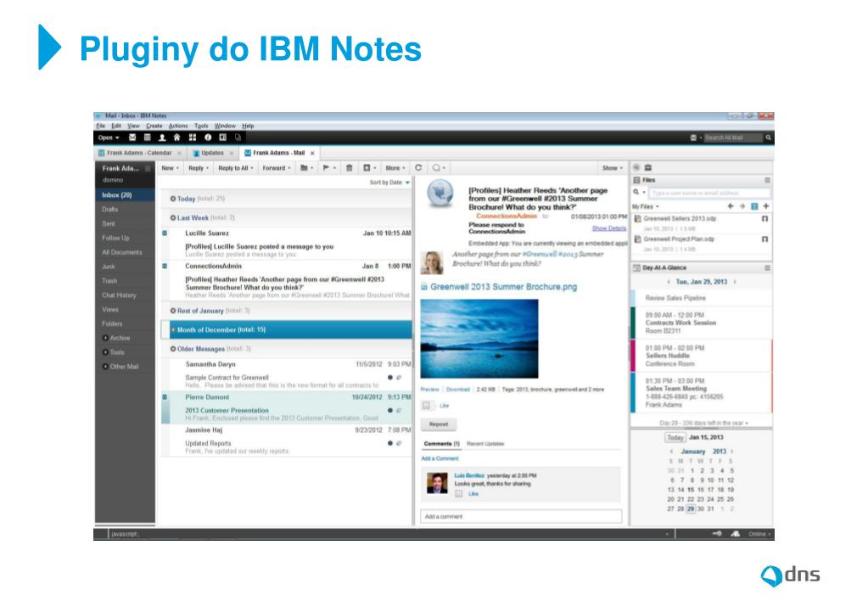Toggle unread marker on Pierre Dumont message
This screenshot has width=868, height=601.
click(165, 397)
